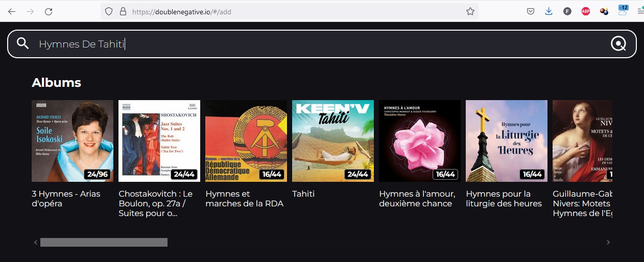Open the browser downloads panel
Screen dimensions: 644x262
[549, 11]
